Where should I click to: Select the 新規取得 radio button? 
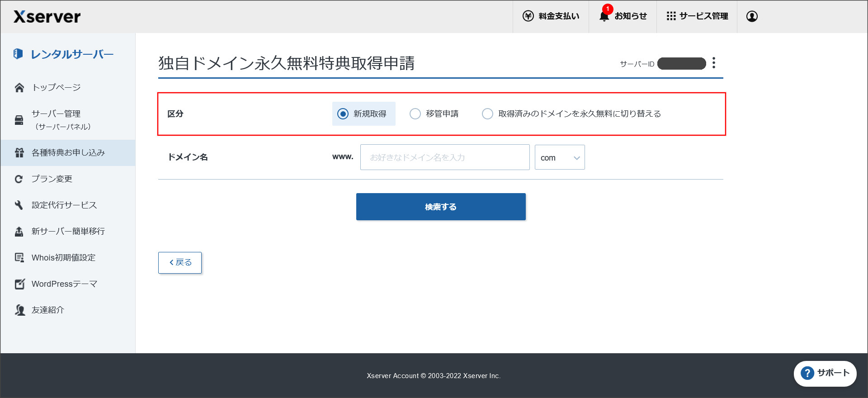[343, 114]
